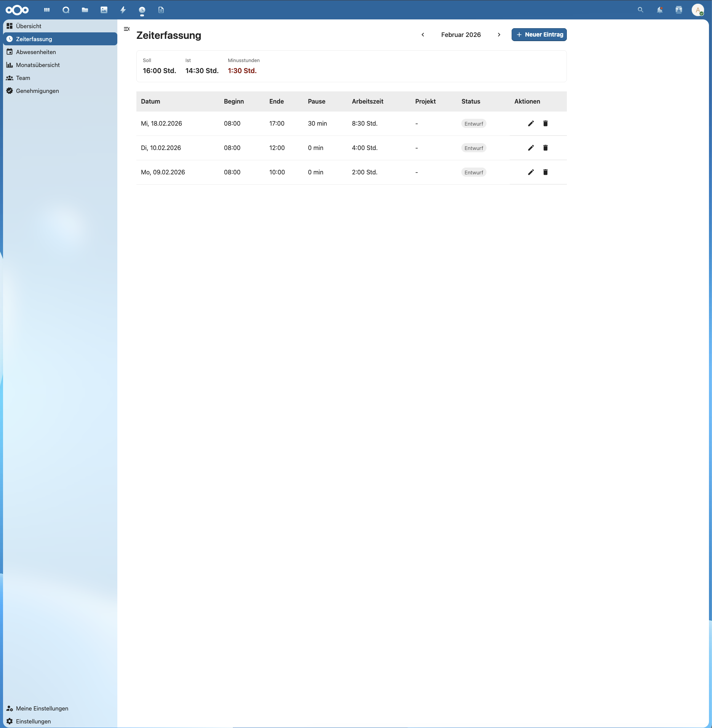Open the user avatar menu
This screenshot has width=712, height=728.
click(x=699, y=10)
